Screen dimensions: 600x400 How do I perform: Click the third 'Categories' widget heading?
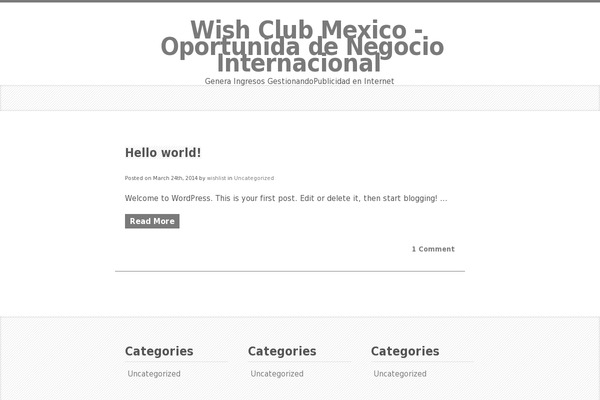405,351
